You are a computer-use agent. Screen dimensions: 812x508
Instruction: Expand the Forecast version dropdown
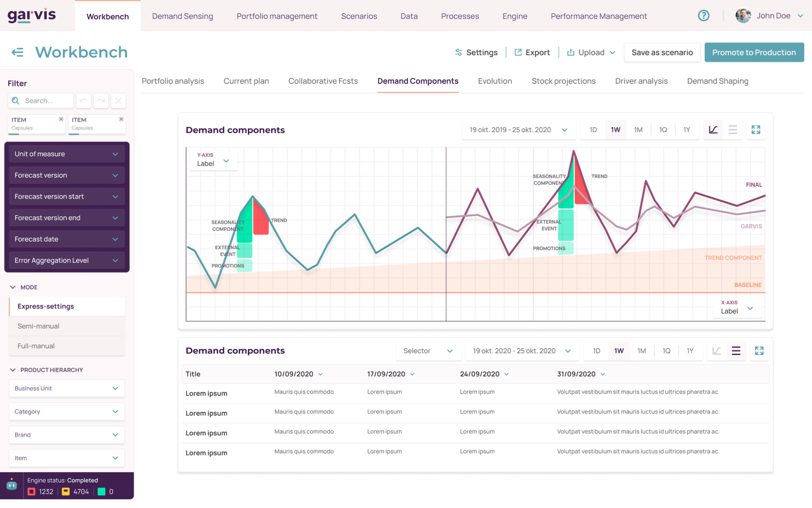(x=67, y=175)
